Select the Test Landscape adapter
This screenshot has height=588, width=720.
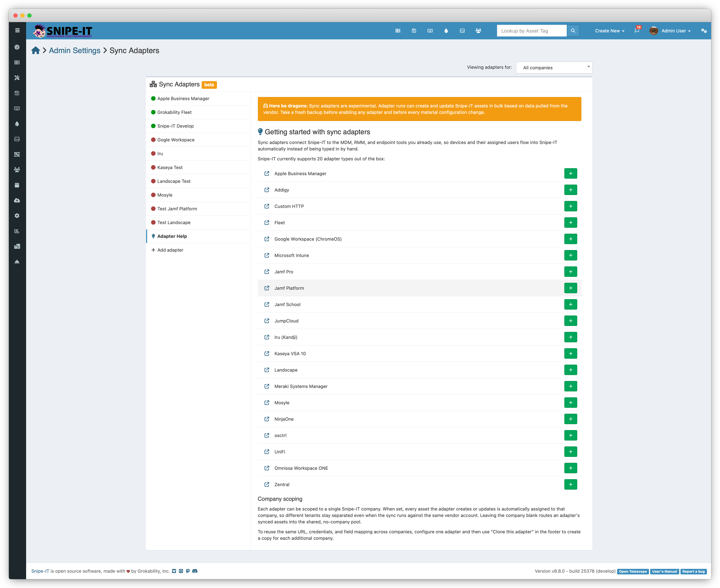[198, 223]
